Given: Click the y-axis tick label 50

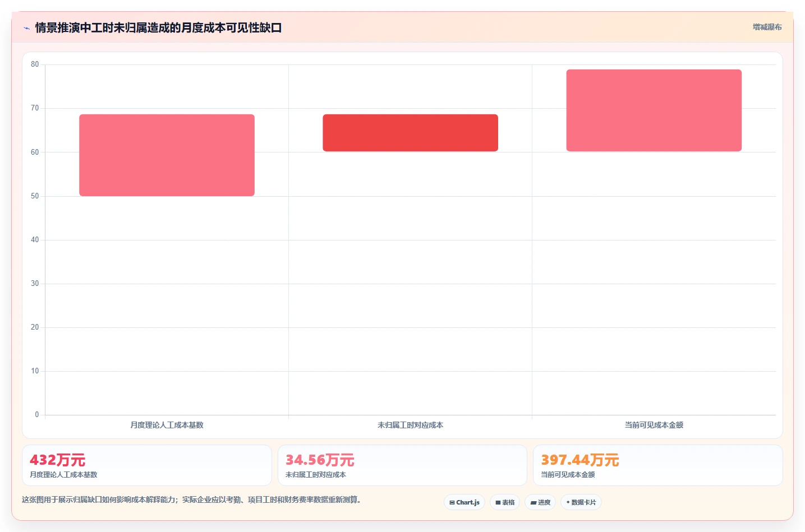Looking at the screenshot, I should point(35,196).
